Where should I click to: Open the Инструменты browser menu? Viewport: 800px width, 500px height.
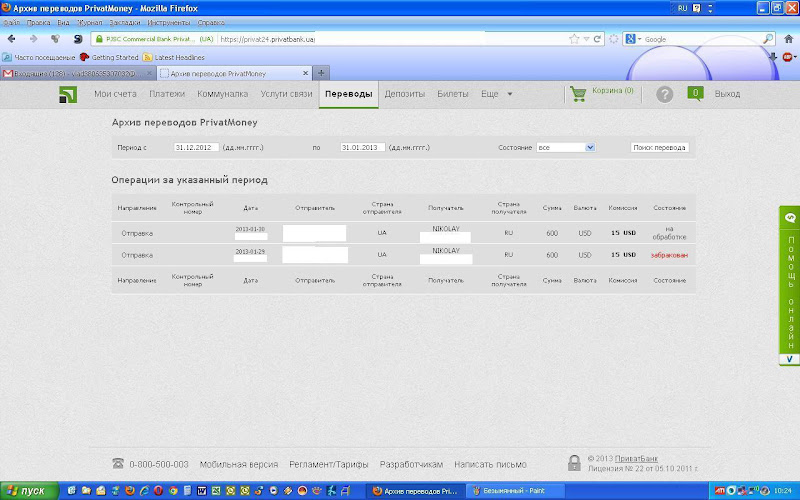pos(168,22)
